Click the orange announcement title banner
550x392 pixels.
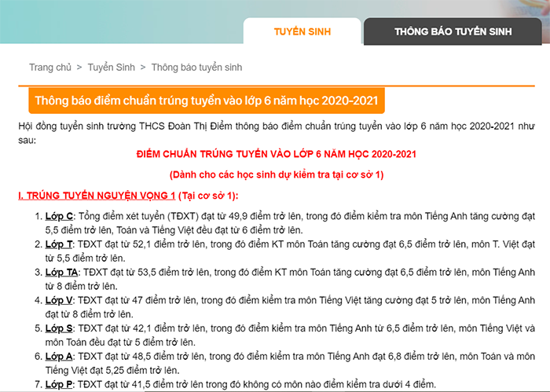click(207, 101)
